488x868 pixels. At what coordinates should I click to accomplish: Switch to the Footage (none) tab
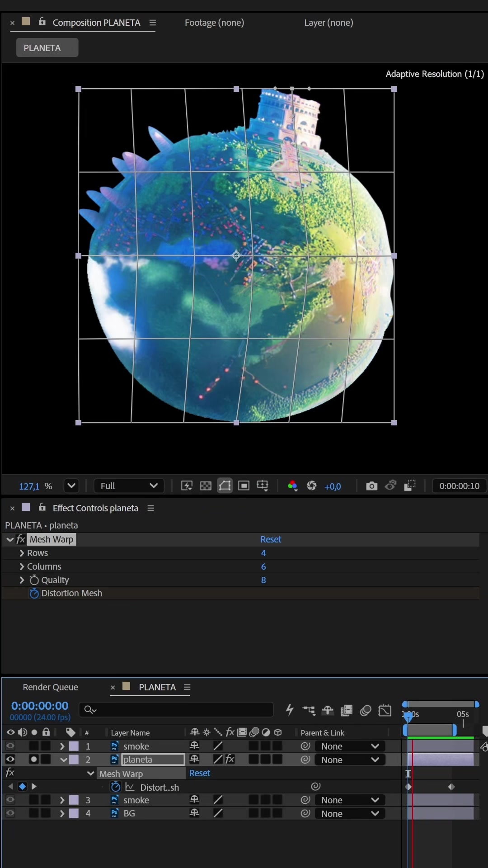tap(214, 23)
